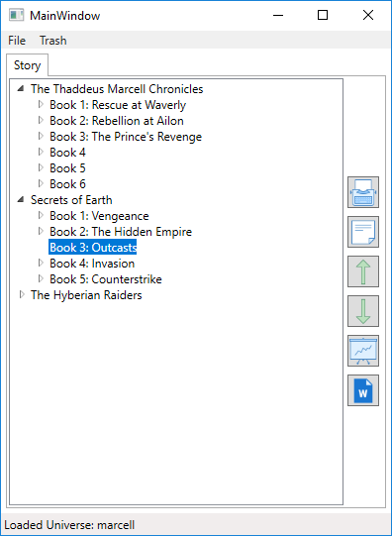This screenshot has width=392, height=536.
Task: Expand Book 4: Invasion node
Action: [41, 263]
